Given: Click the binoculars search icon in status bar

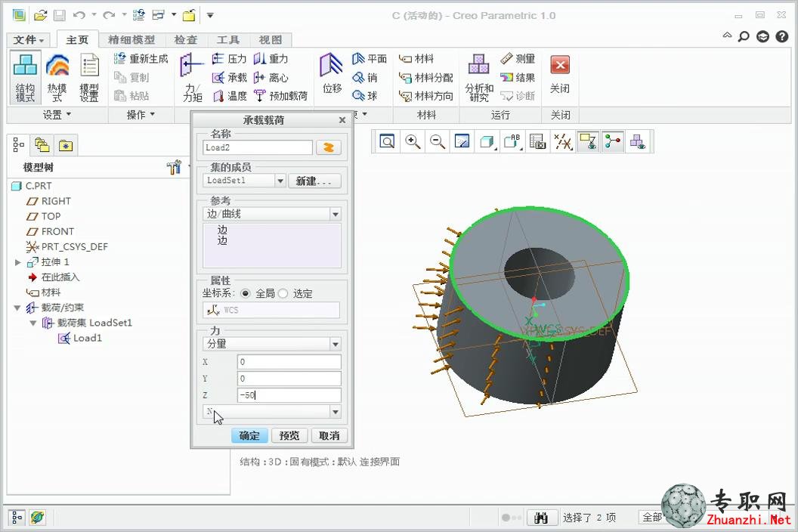Looking at the screenshot, I should click(x=541, y=518).
